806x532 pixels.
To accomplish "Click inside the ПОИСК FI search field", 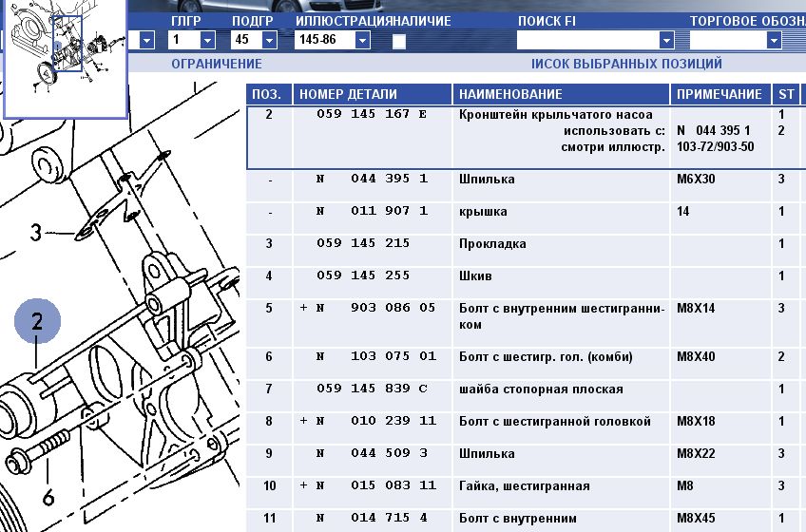I will click(587, 40).
